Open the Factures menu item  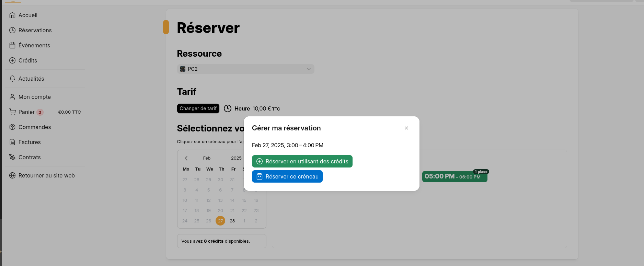[x=30, y=142]
